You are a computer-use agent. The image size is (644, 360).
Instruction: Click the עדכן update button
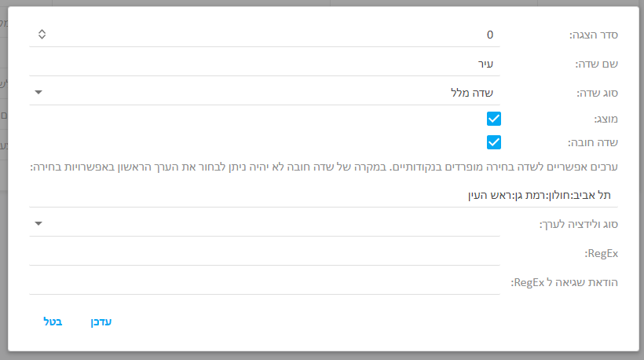pyautogui.click(x=101, y=321)
